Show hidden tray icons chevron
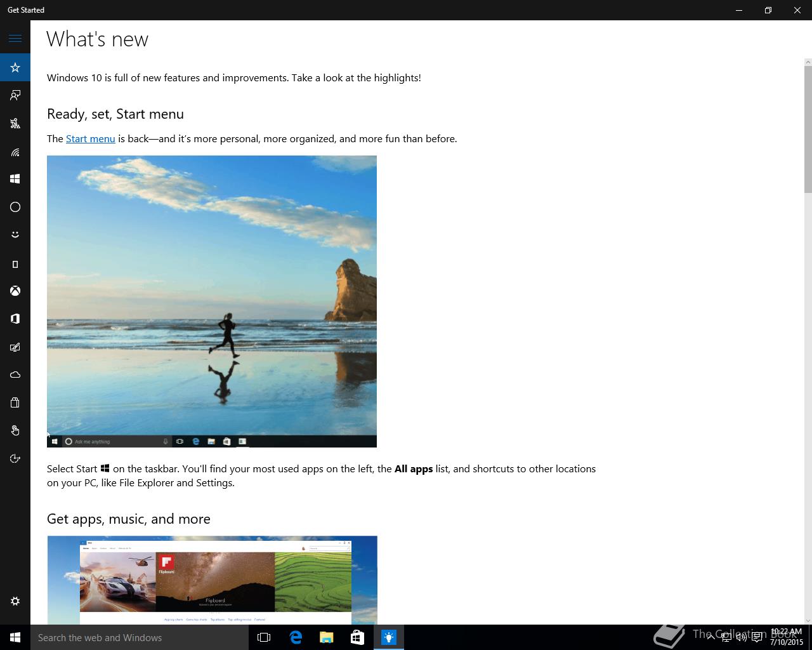This screenshot has height=650, width=812. click(710, 637)
